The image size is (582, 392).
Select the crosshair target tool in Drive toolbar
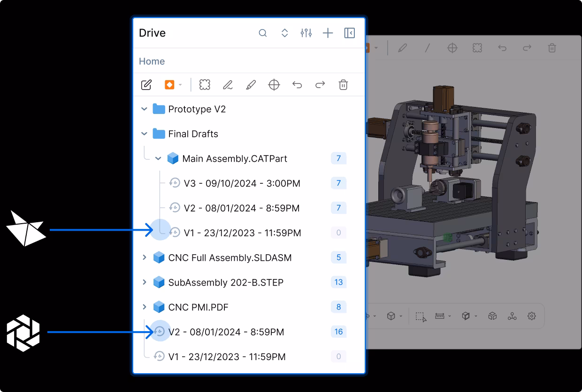(x=274, y=85)
